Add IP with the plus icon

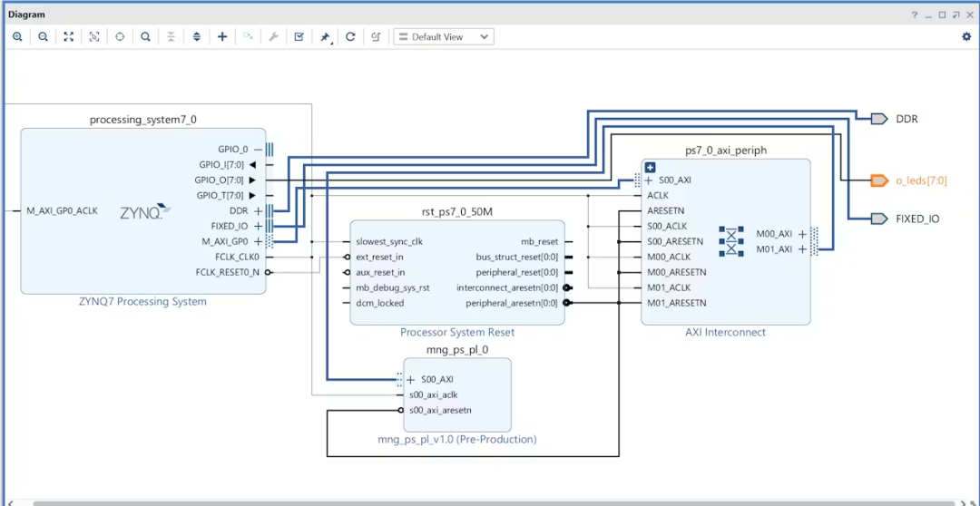(222, 37)
